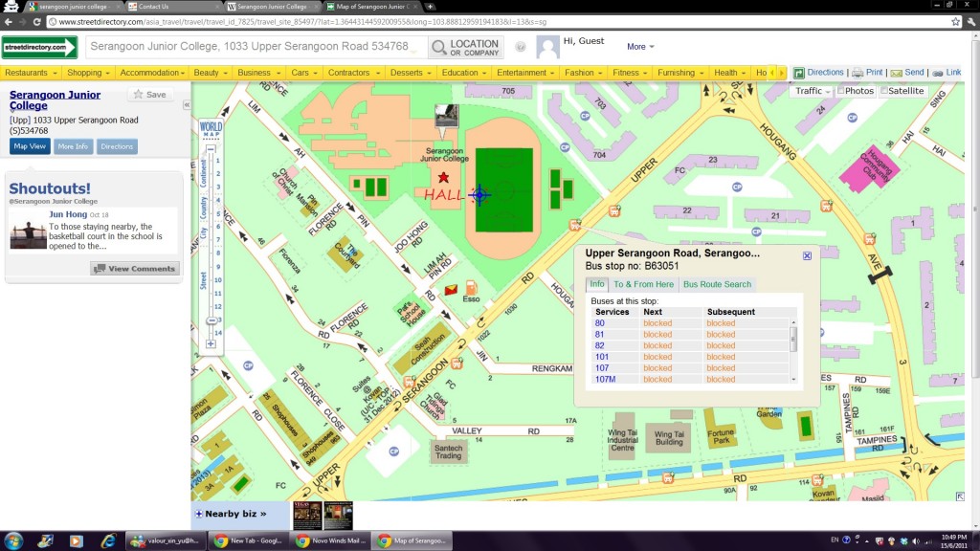Open the Entertainment category menu
980x551 pixels.
click(525, 73)
